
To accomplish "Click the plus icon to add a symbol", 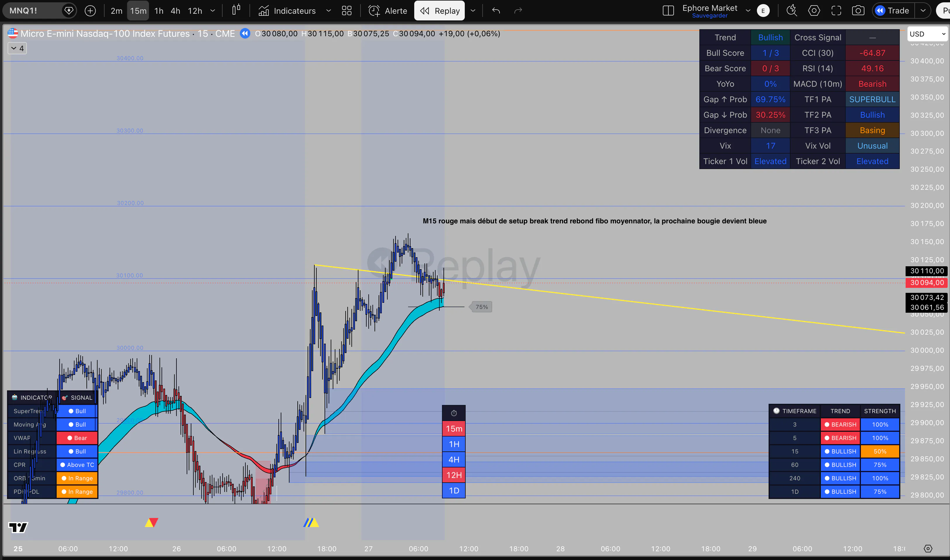I will click(90, 11).
